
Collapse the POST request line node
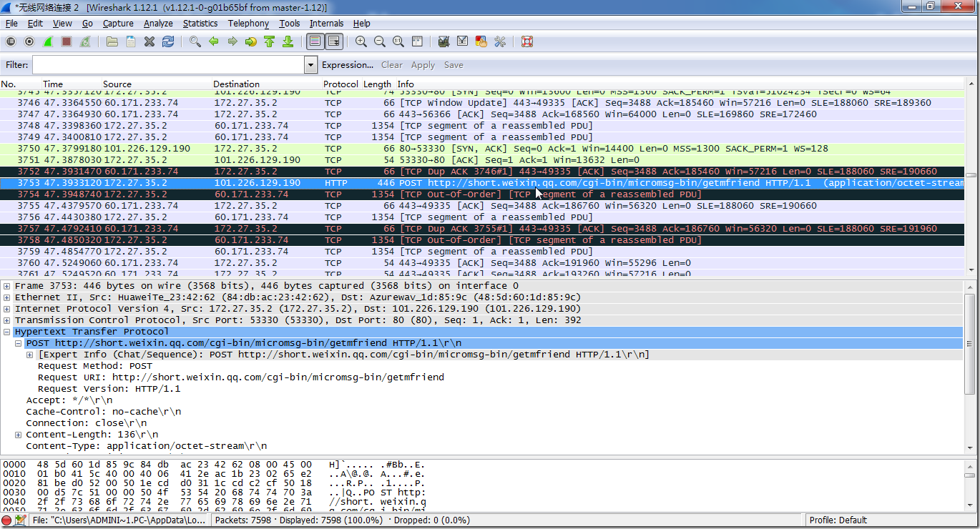tap(19, 343)
